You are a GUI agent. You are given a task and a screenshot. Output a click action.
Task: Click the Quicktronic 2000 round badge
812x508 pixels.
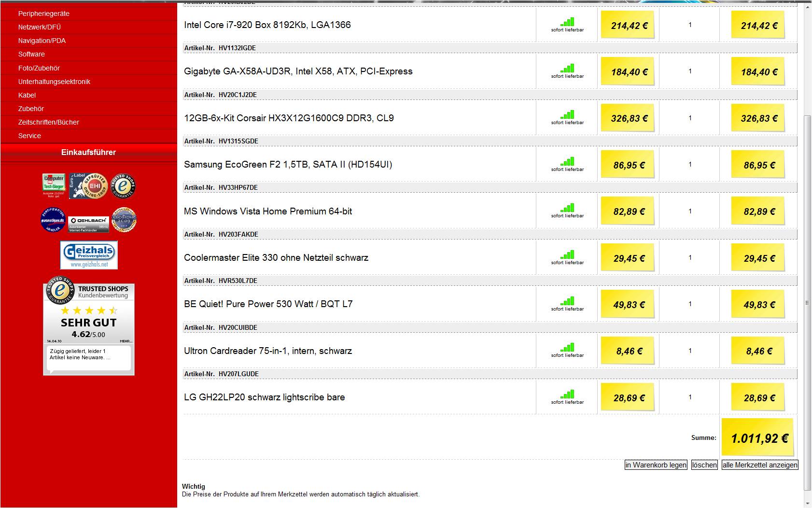click(124, 220)
